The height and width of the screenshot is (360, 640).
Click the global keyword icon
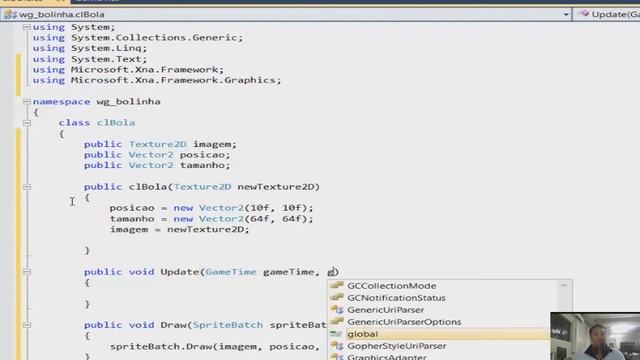337,333
